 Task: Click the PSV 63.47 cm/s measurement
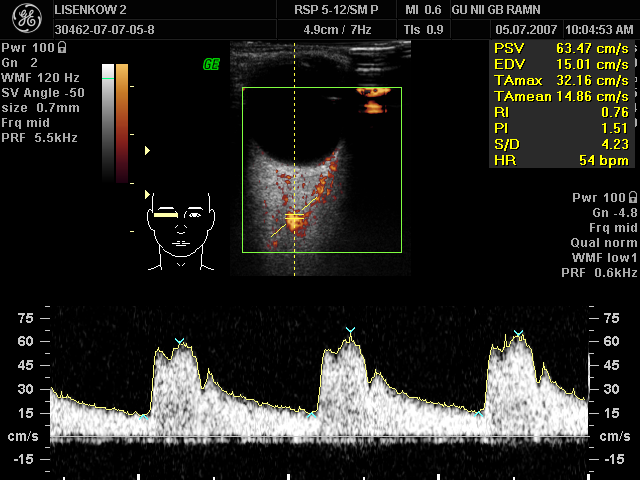pos(561,49)
